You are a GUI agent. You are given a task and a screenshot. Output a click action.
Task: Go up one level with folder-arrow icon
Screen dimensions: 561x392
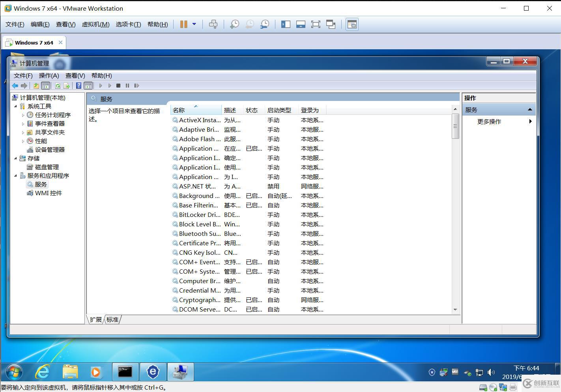36,86
